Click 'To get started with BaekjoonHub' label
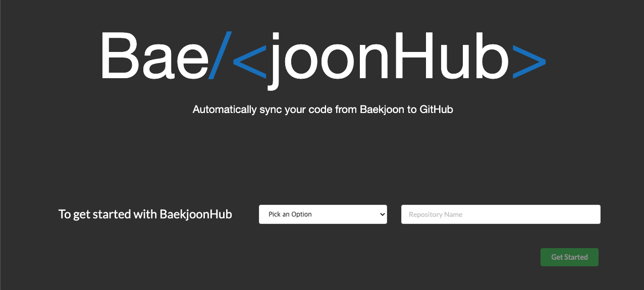Image resolution: width=644 pixels, height=290 pixels. 145,214
